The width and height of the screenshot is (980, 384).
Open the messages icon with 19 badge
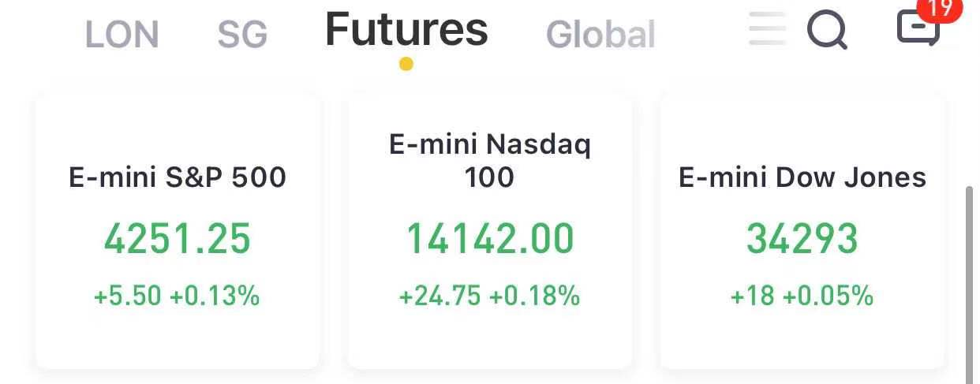pyautogui.click(x=919, y=29)
